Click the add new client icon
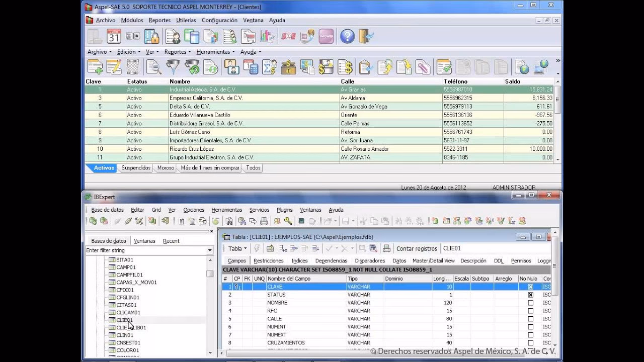 tap(95, 66)
